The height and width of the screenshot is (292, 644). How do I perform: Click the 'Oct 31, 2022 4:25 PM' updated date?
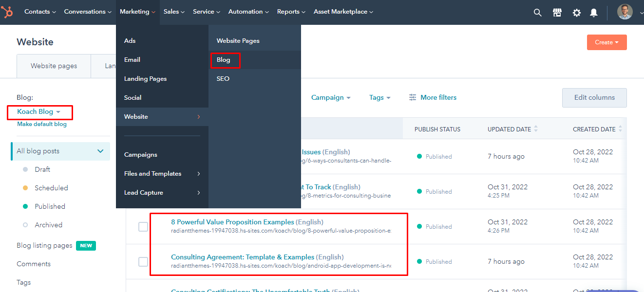point(508,191)
